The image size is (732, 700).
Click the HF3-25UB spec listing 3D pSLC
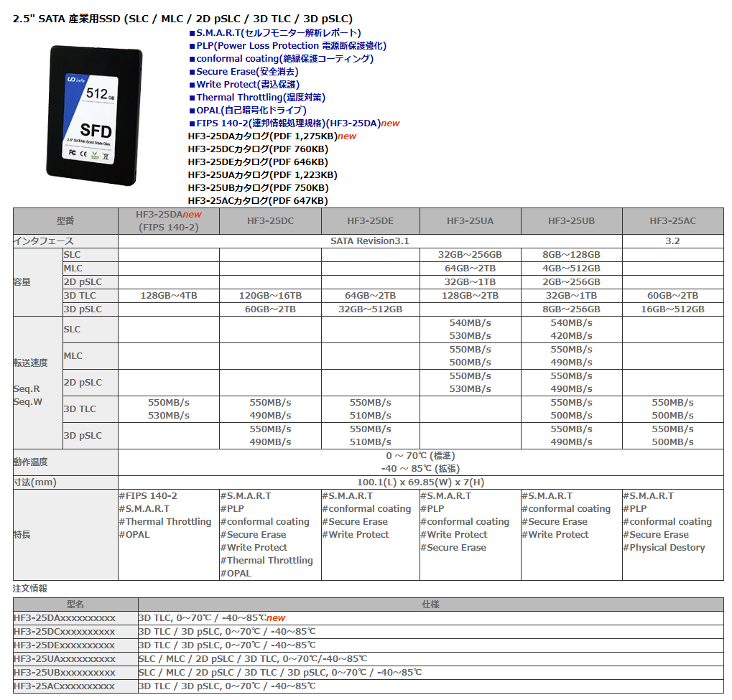click(280, 673)
